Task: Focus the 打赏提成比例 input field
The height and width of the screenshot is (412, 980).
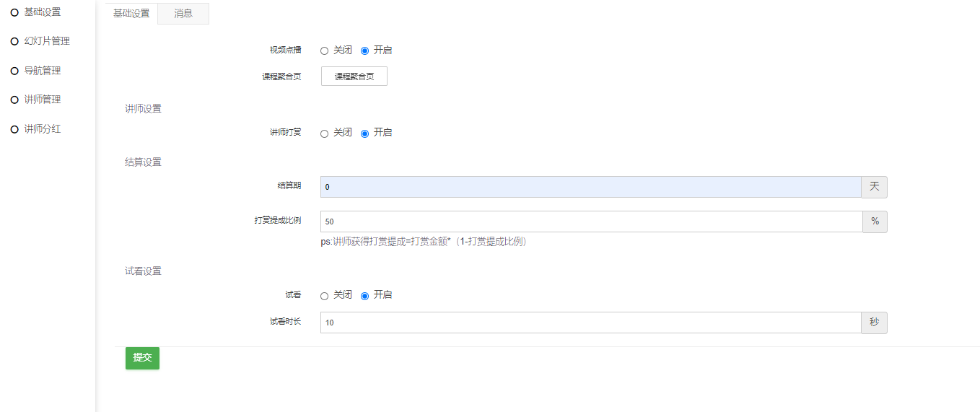Action: tap(591, 222)
